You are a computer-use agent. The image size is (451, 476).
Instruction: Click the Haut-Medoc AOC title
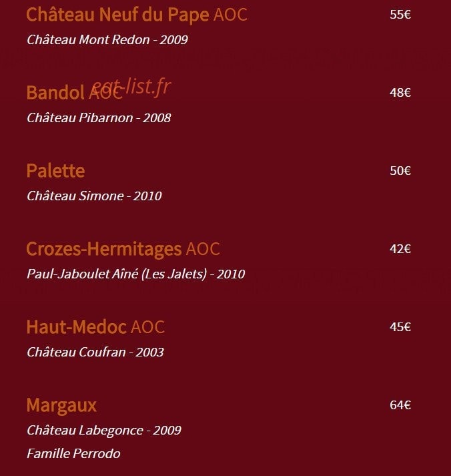(x=95, y=327)
